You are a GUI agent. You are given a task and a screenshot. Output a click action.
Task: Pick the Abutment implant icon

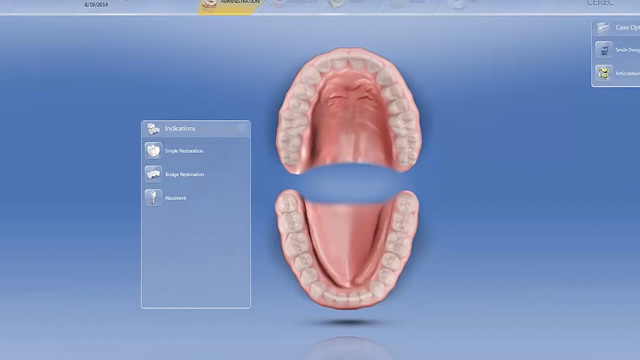coord(153,198)
